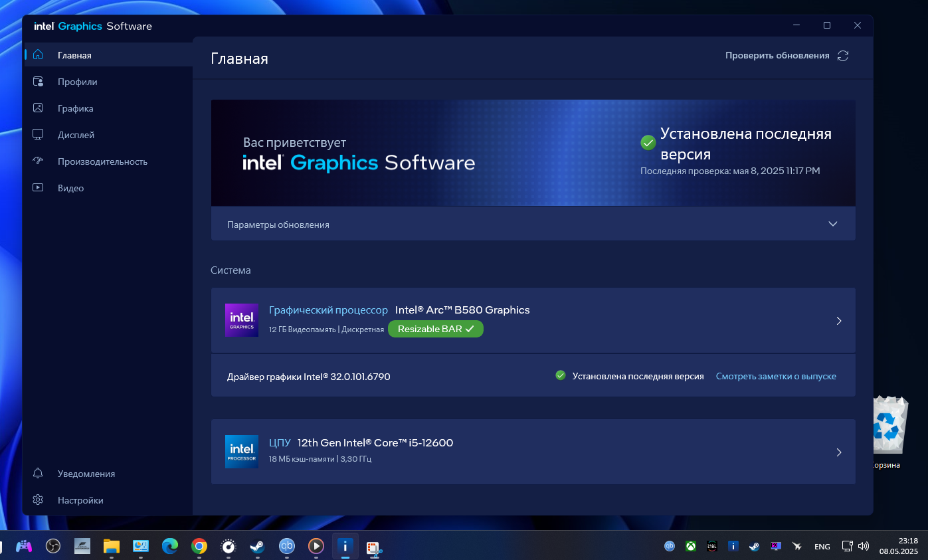Launch Microsoft Edge from the taskbar
Screen dimensions: 928x560
pos(170,546)
